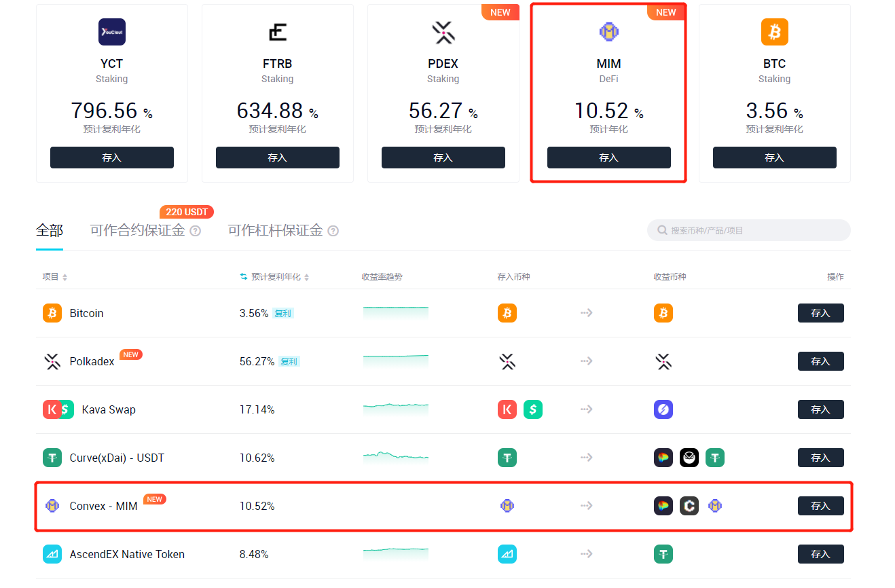
Task: Click the red Kava deposit coin icon
Action: pos(507,409)
